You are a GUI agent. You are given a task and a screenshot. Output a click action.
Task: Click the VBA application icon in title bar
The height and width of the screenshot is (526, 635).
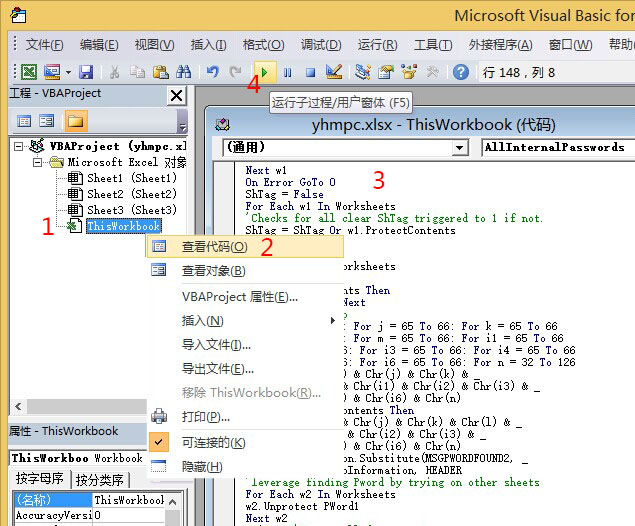(18, 16)
